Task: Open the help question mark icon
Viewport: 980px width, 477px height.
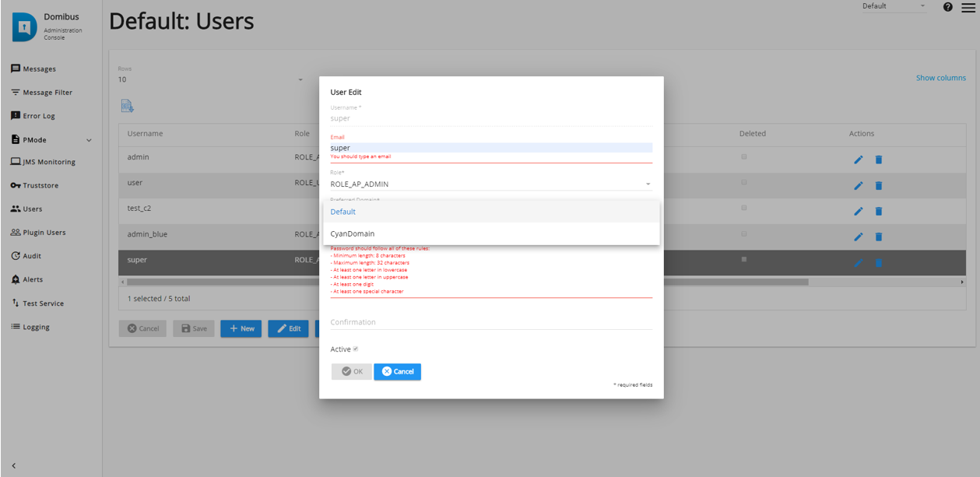Action: (x=947, y=7)
